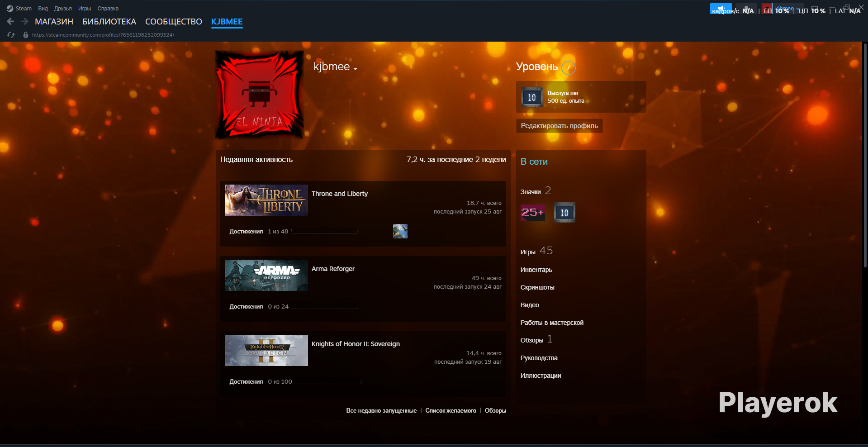Image resolution: width=868 pixels, height=447 pixels.
Task: Open the Иллюстрации link
Action: click(x=541, y=376)
